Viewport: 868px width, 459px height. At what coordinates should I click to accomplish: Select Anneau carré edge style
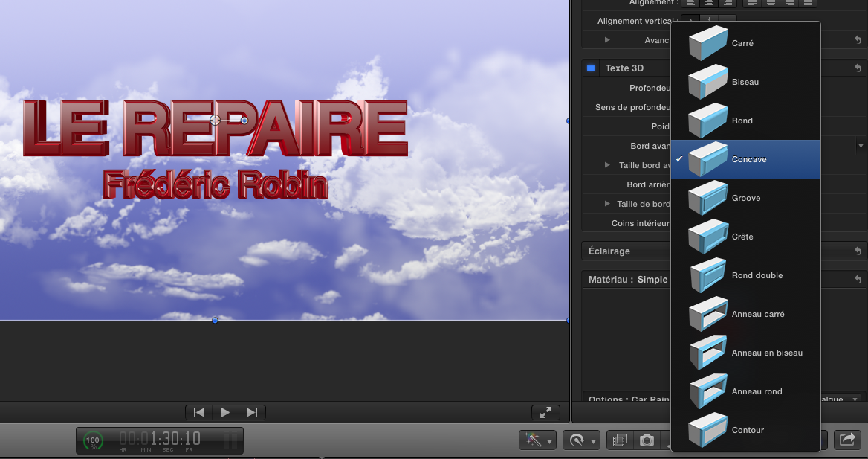click(x=745, y=315)
